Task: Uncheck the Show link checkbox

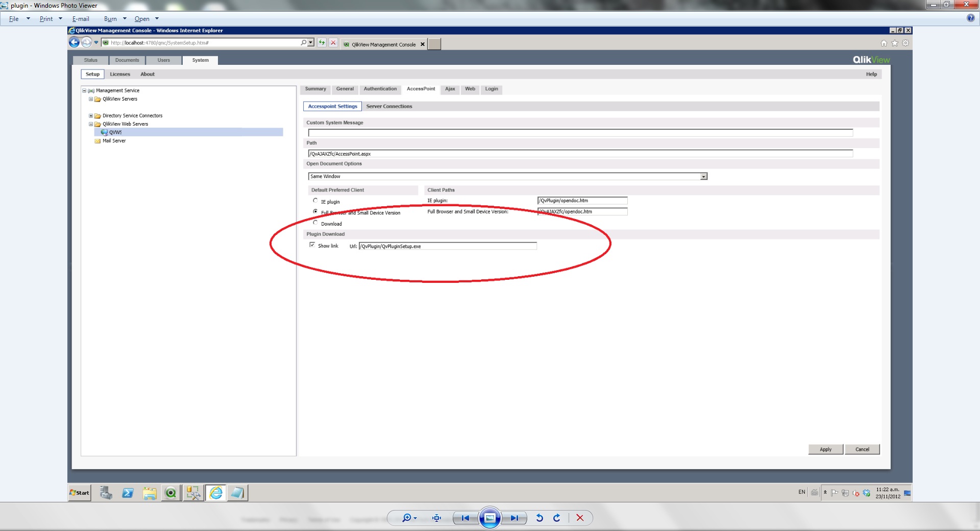Action: coord(312,245)
